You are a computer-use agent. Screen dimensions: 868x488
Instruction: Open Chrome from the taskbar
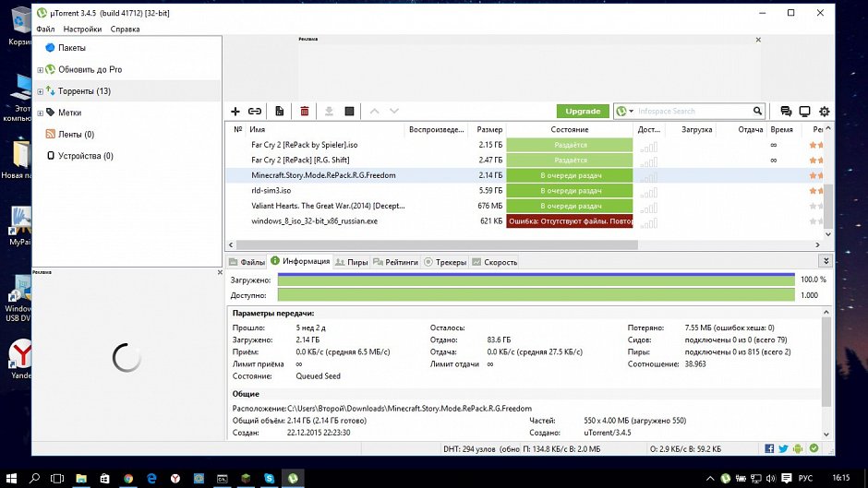click(128, 478)
